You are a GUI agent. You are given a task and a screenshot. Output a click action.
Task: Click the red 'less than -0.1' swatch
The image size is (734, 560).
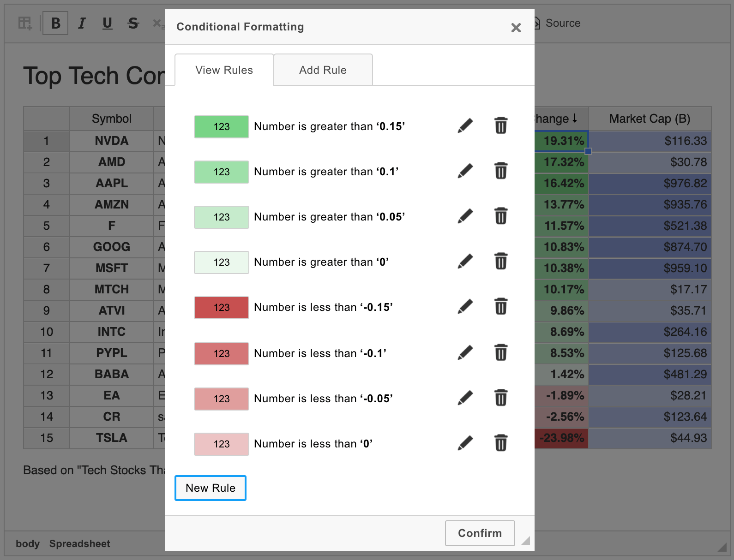tap(222, 354)
